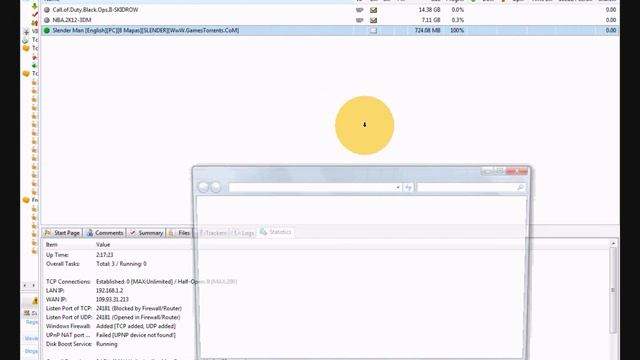This screenshot has width=640, height=360.
Task: Click the refresh button in Explorer window
Action: coord(408,187)
